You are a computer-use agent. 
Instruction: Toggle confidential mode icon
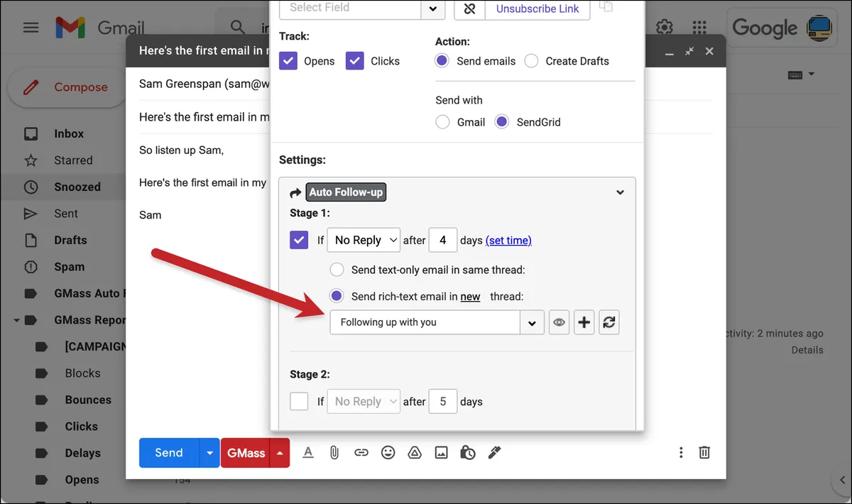coord(467,452)
